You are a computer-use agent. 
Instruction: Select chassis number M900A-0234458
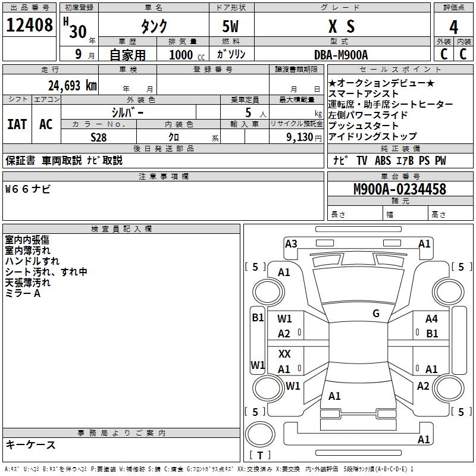(400, 189)
